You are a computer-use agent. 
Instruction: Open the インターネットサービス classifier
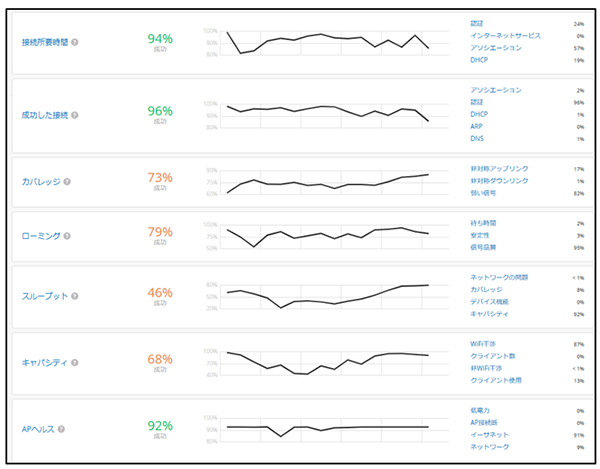click(506, 35)
